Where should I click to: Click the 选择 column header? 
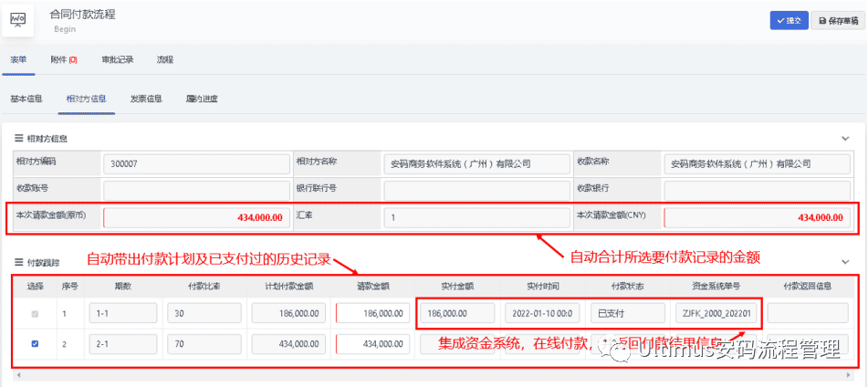[x=35, y=287]
